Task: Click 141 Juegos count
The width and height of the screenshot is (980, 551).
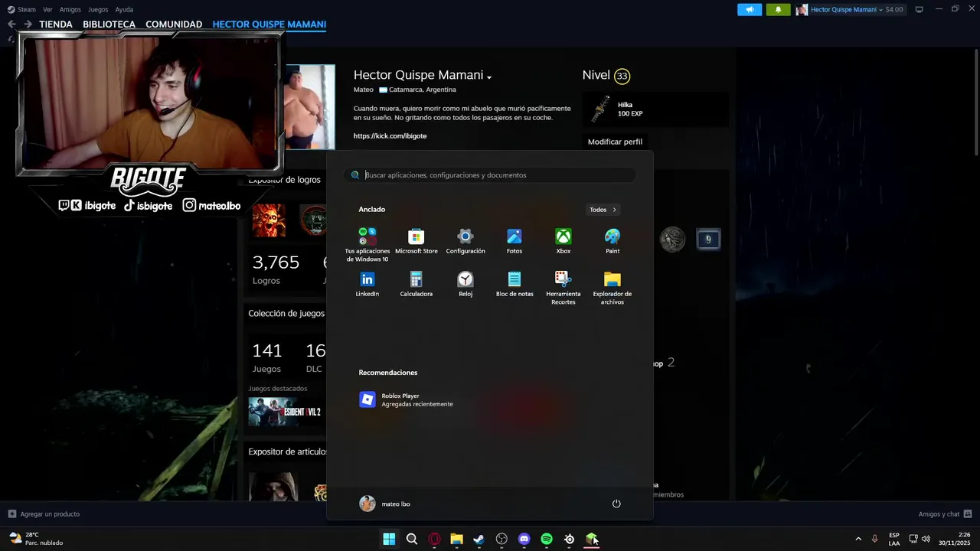Action: [x=267, y=357]
